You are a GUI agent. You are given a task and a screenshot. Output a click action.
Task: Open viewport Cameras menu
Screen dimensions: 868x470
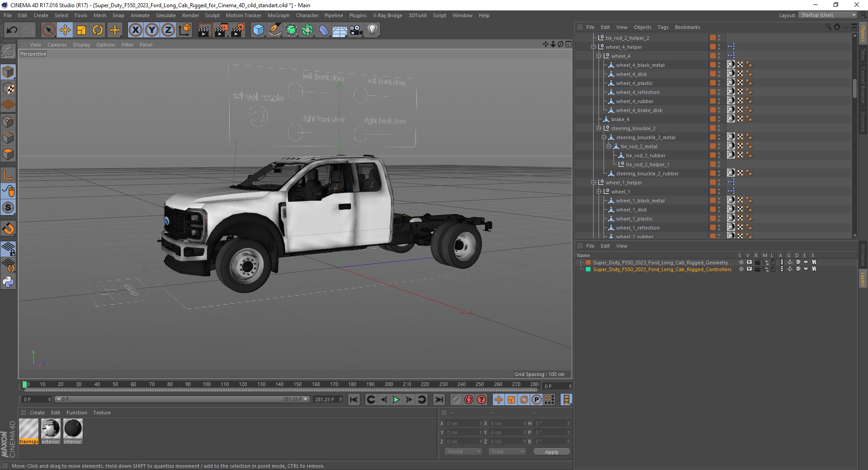[57, 45]
